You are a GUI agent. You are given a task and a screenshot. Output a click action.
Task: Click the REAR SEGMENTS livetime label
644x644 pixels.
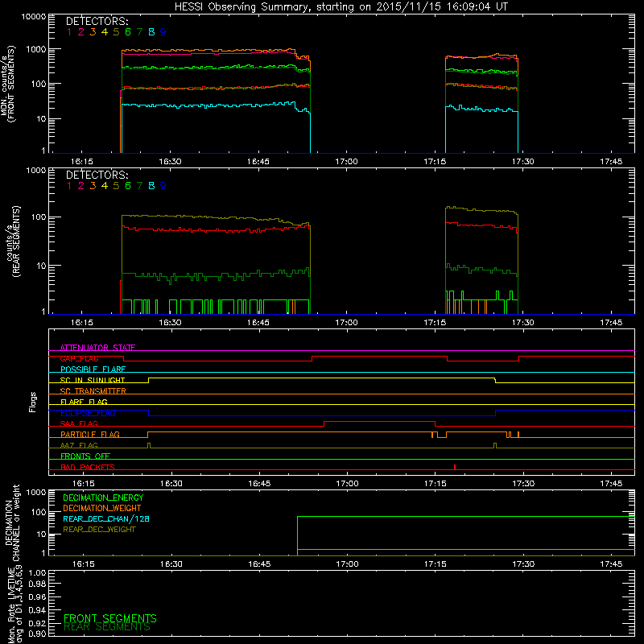[107, 627]
